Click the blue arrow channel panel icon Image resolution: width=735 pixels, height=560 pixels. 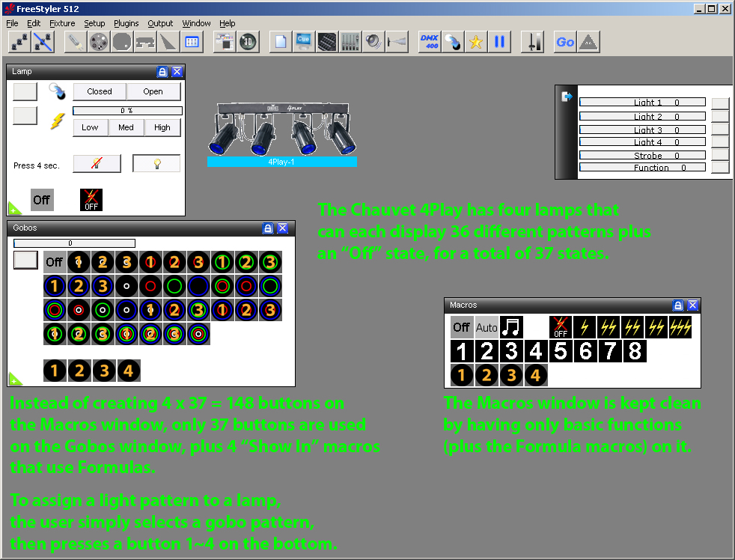567,97
